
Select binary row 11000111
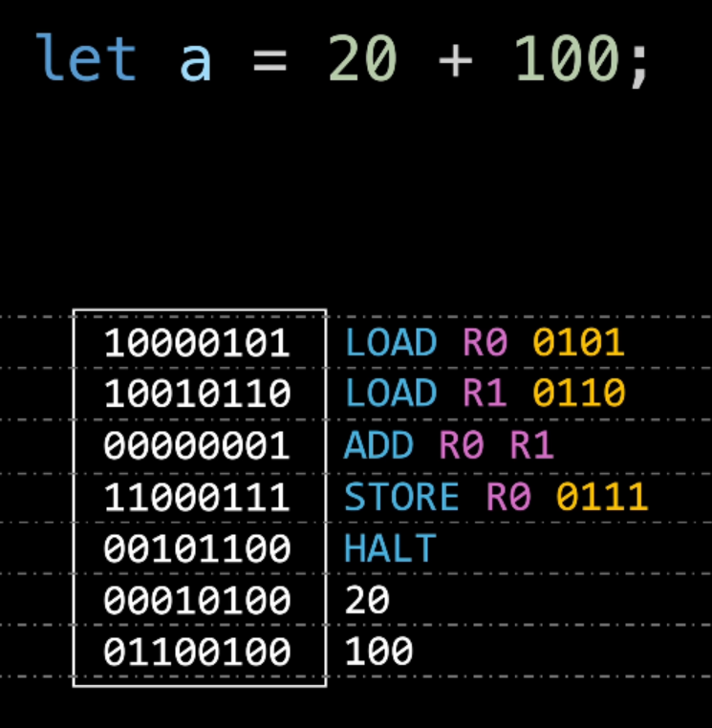click(197, 497)
